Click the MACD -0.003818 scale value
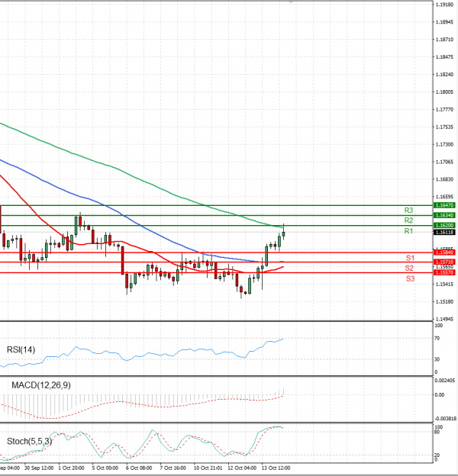The image size is (458, 476). point(446,419)
